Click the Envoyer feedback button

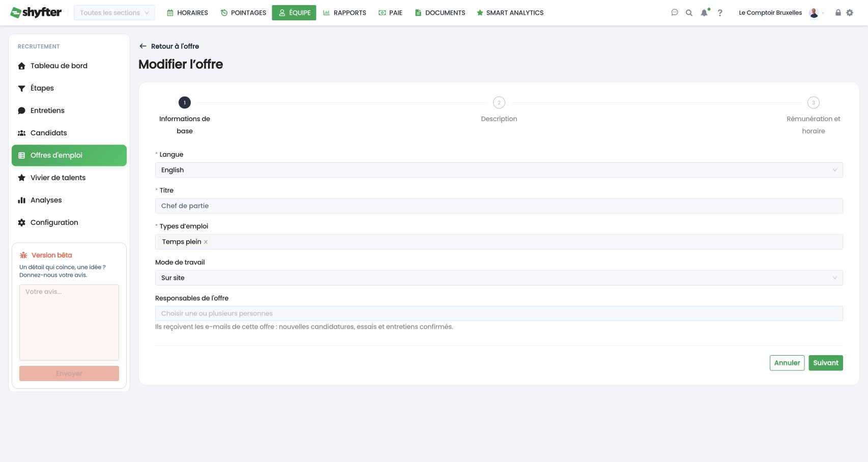(69, 373)
